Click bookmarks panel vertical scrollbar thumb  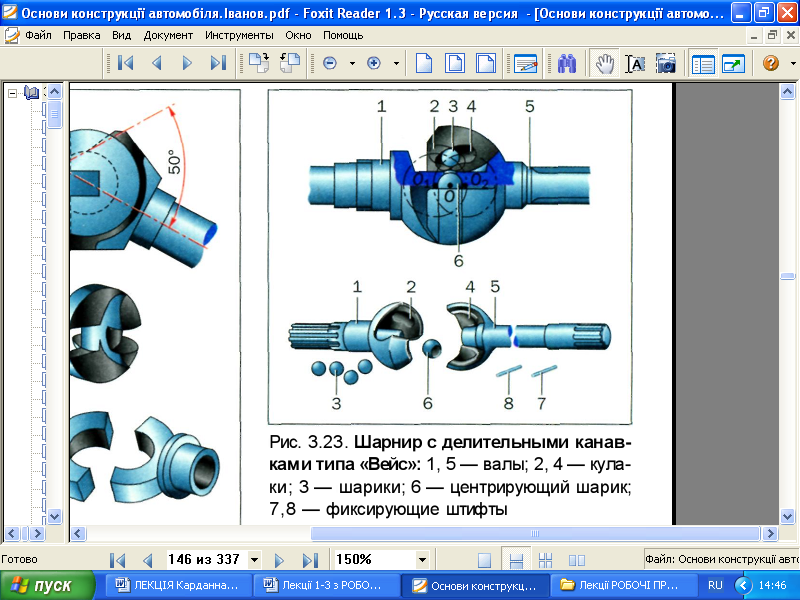(55, 114)
